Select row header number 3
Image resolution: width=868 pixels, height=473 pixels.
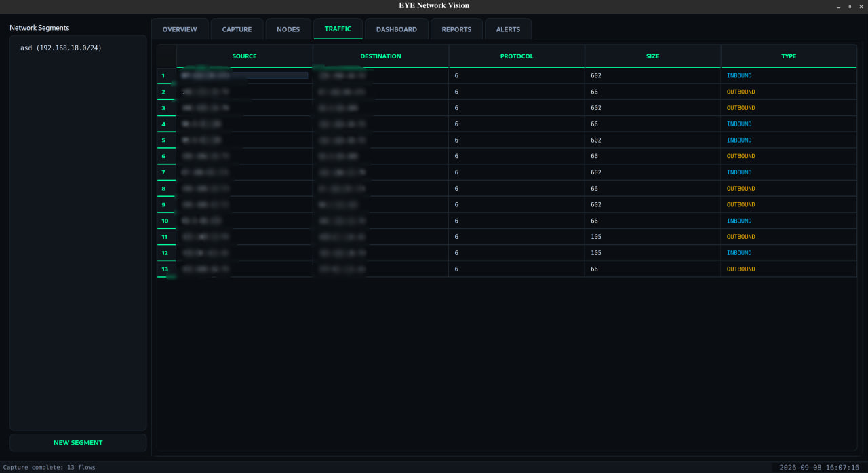(x=166, y=108)
